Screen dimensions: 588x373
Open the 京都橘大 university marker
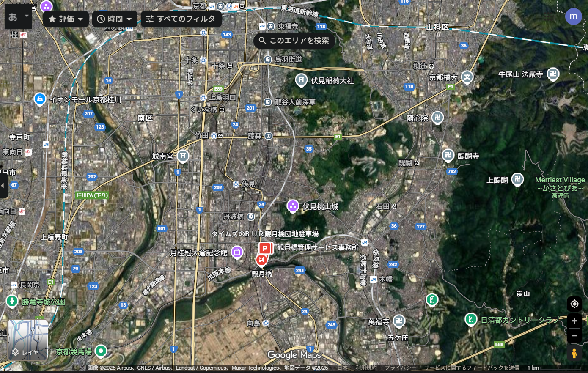click(467, 77)
